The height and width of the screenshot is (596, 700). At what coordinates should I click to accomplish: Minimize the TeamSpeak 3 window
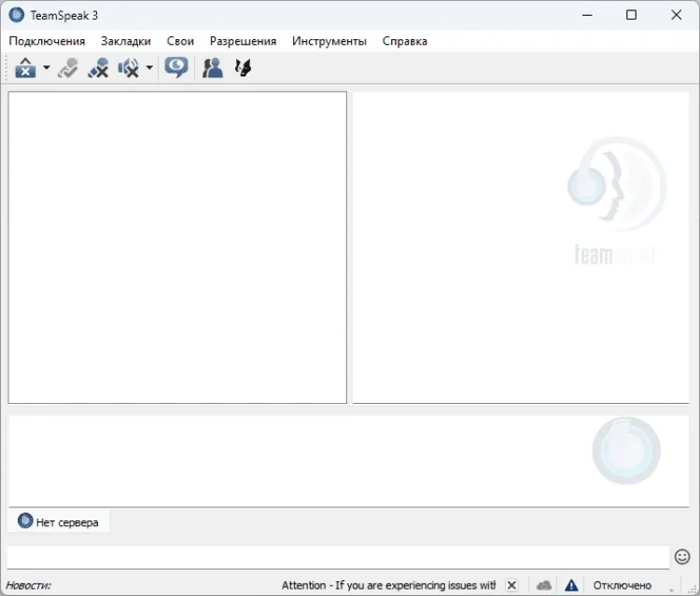[587, 15]
